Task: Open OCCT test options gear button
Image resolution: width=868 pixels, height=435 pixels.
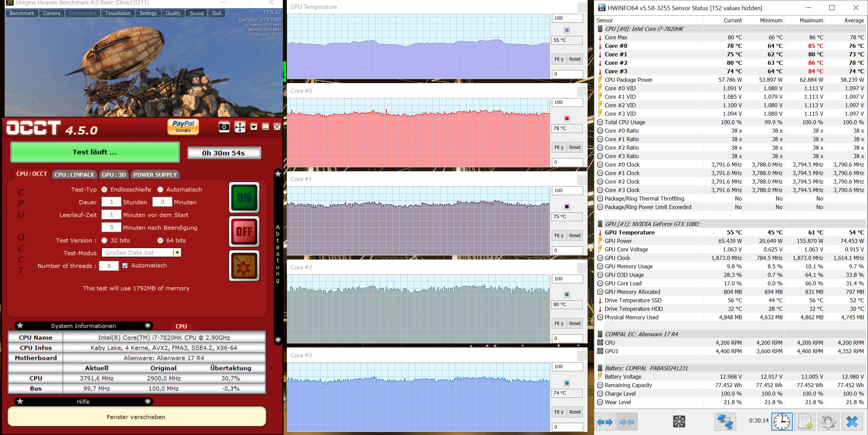Action: point(244,266)
